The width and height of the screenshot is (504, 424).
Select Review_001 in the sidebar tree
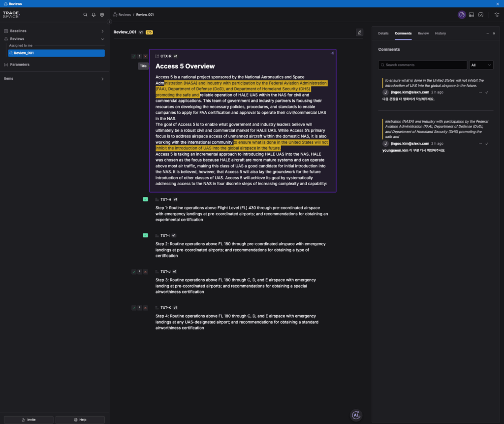(x=56, y=53)
